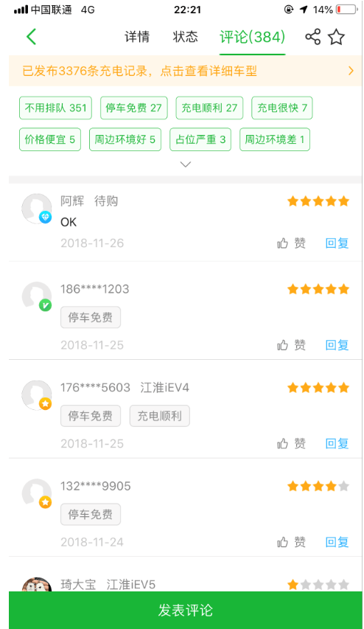Like 阿辉's comment with thumbs-up icon
This screenshot has width=364, height=629.
(x=283, y=243)
